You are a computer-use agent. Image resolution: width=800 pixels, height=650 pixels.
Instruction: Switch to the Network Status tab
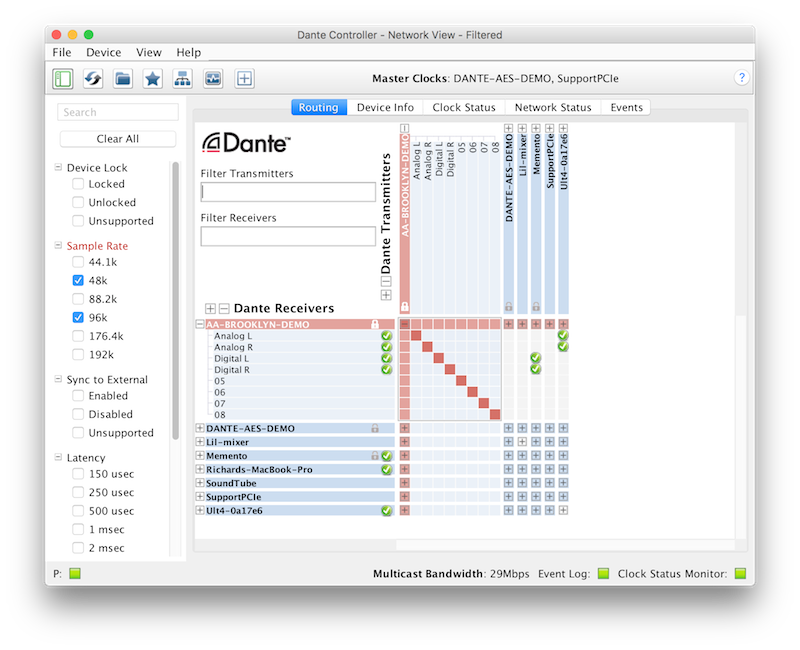[553, 107]
